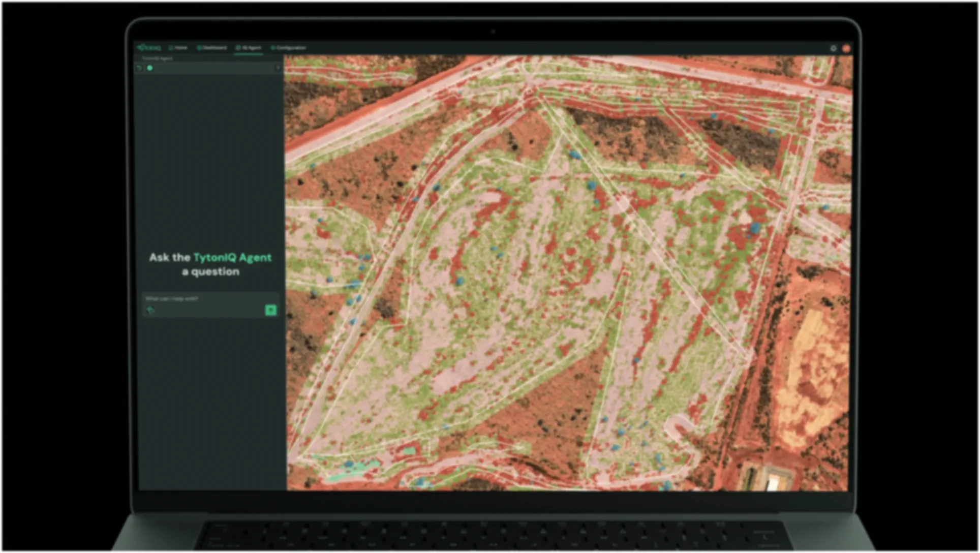This screenshot has height=553, width=980.
Task: Click the green send button in the chat box
Action: coord(271,310)
